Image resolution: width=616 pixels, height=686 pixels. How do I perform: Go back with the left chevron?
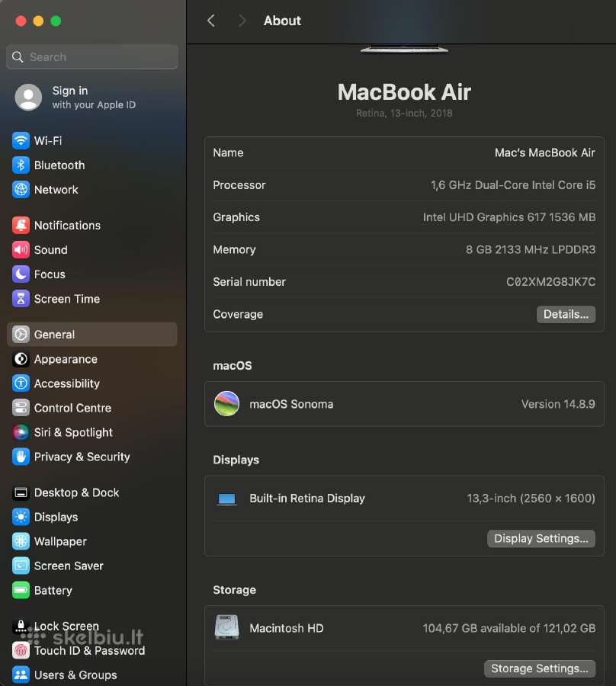(211, 21)
